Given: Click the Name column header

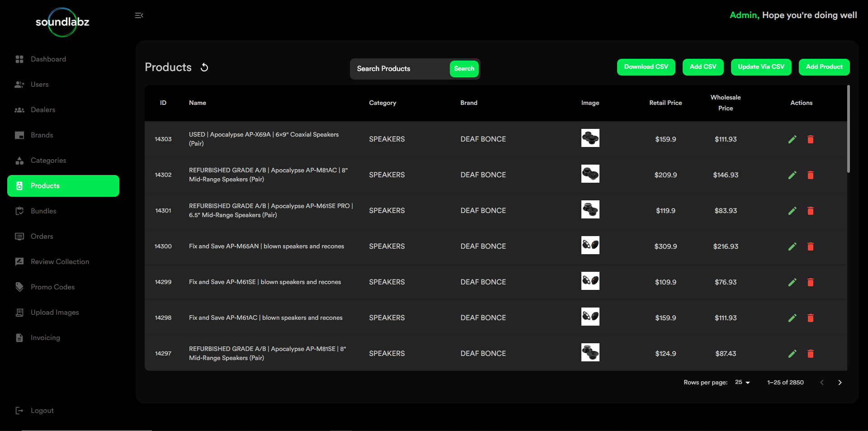Looking at the screenshot, I should tap(198, 103).
